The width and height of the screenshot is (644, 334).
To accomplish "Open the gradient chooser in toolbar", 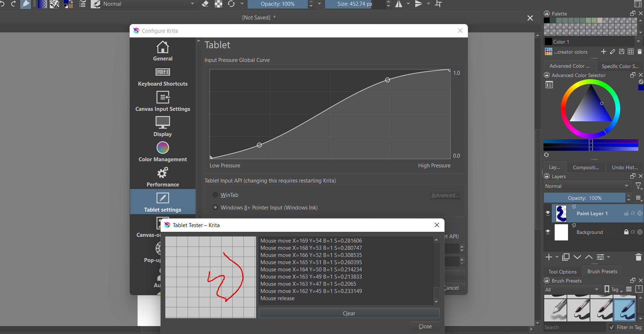I will tap(43, 4).
